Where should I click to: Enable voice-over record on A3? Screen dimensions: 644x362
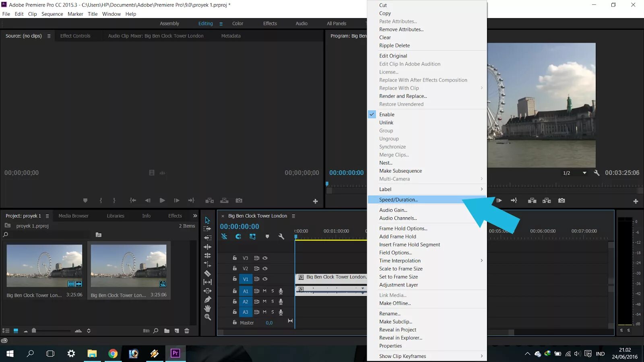click(x=281, y=312)
